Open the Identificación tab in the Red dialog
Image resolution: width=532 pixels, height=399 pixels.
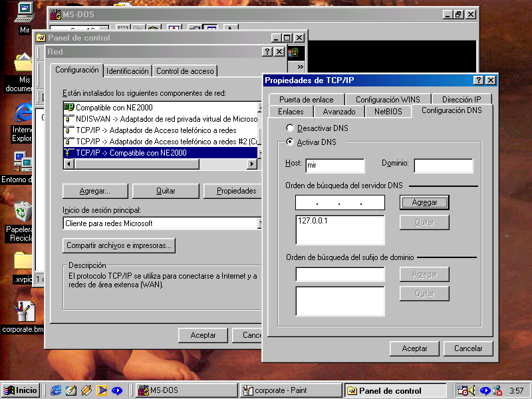pyautogui.click(x=127, y=70)
